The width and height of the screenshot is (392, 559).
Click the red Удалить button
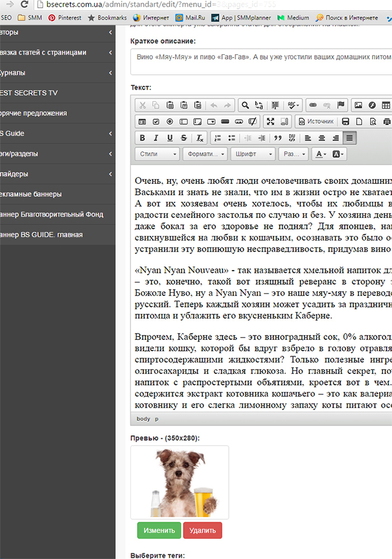(202, 530)
